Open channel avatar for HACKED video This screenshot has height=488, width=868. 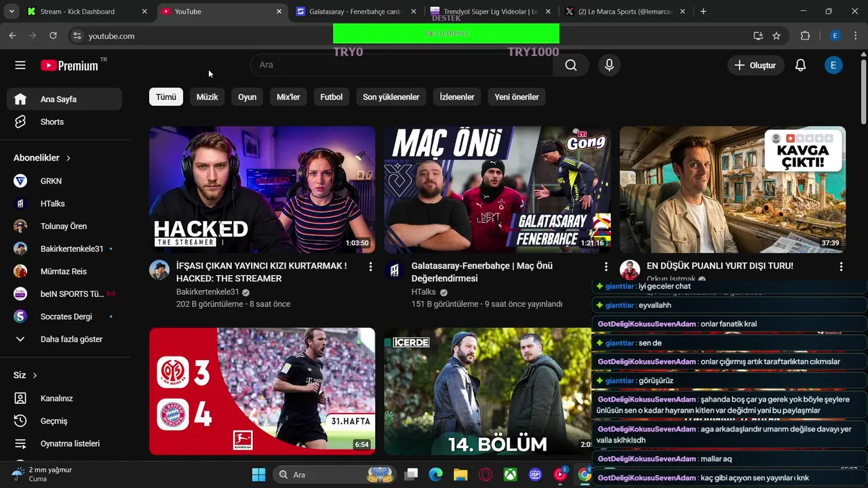click(x=159, y=270)
